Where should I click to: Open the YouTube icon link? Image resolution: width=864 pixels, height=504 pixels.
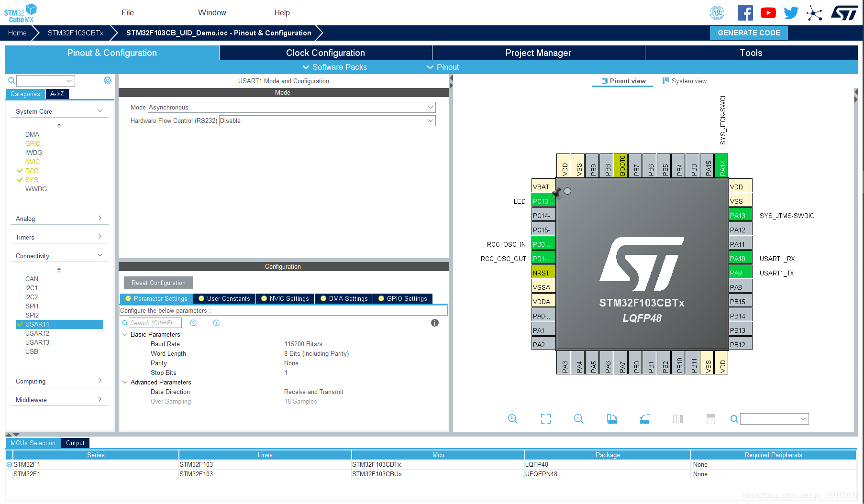[x=768, y=13]
